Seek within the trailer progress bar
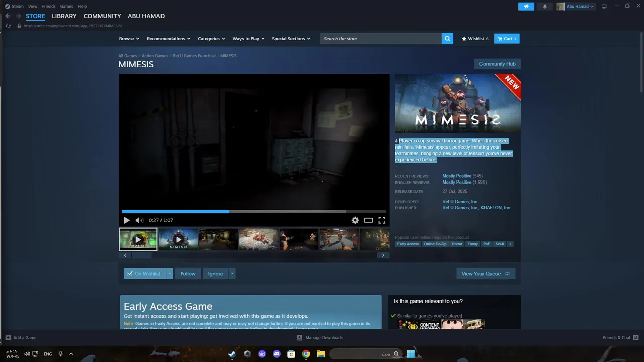644x362 pixels. pyautogui.click(x=254, y=212)
